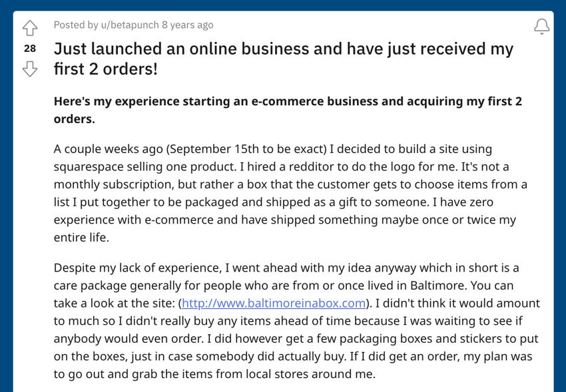
Task: Toggle post notifications with the bell icon
Action: click(x=542, y=27)
